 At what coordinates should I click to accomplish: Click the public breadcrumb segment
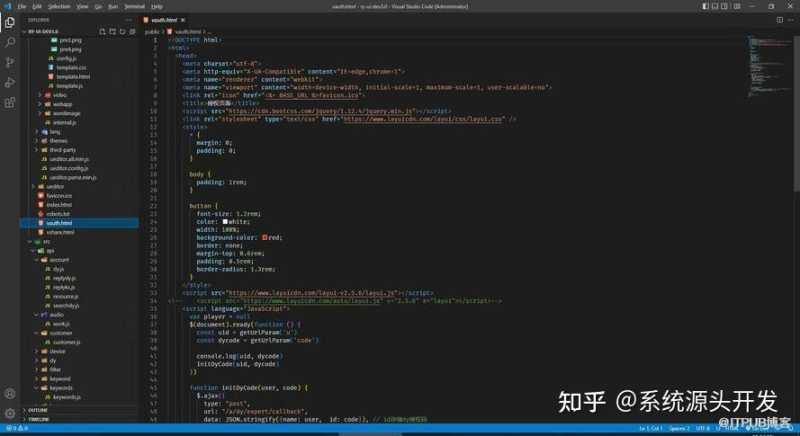click(152, 32)
